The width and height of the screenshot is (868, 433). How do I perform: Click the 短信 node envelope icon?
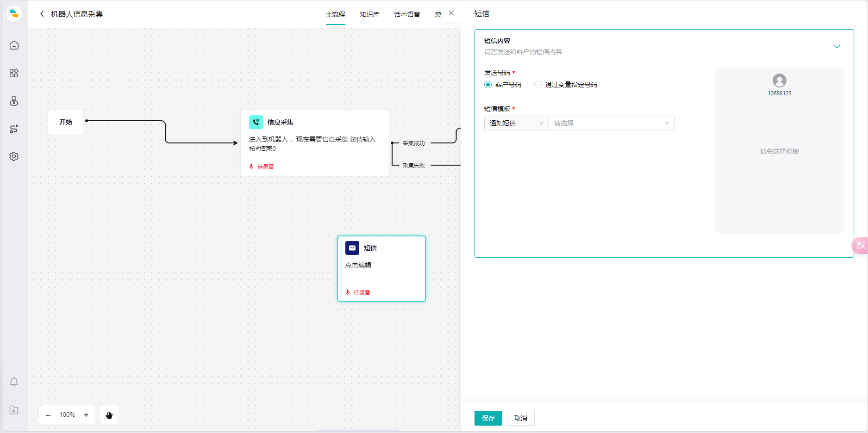coord(352,248)
